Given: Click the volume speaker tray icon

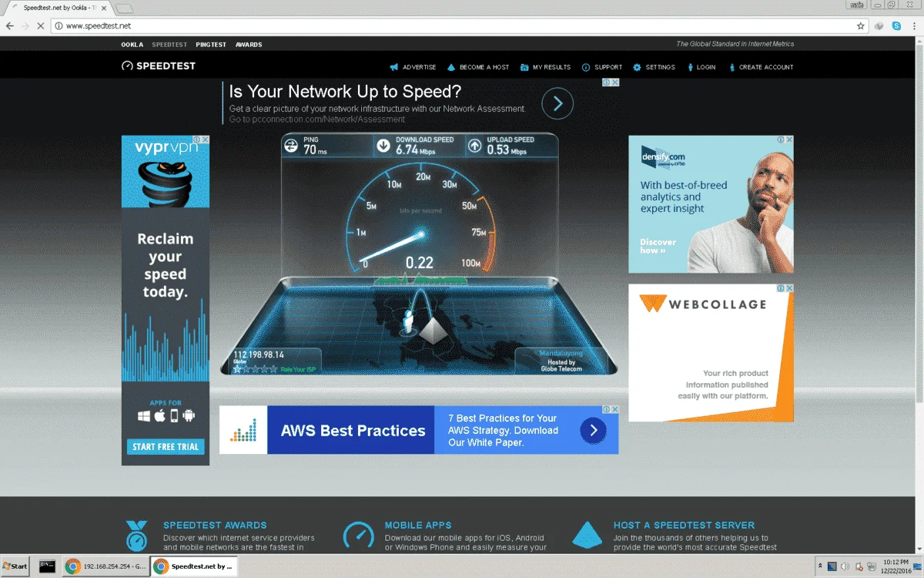Looking at the screenshot, I should click(x=845, y=566).
